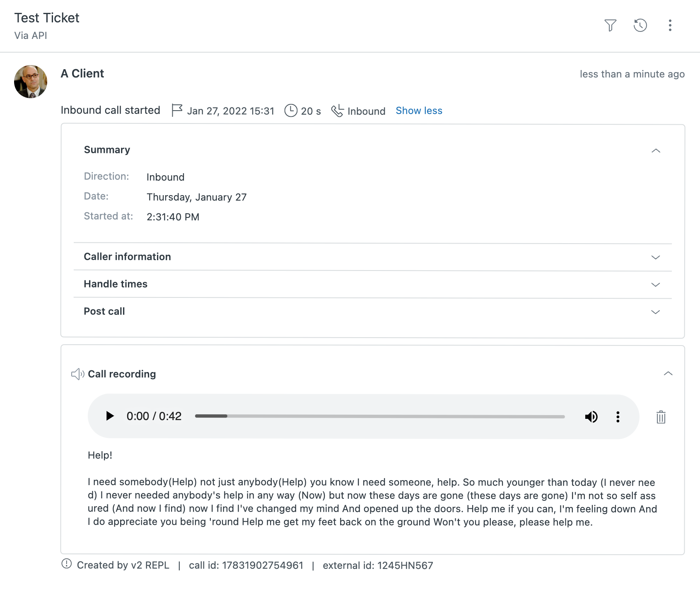Click the Thursday, January 27 date value
The width and height of the screenshot is (700, 609).
(x=197, y=197)
